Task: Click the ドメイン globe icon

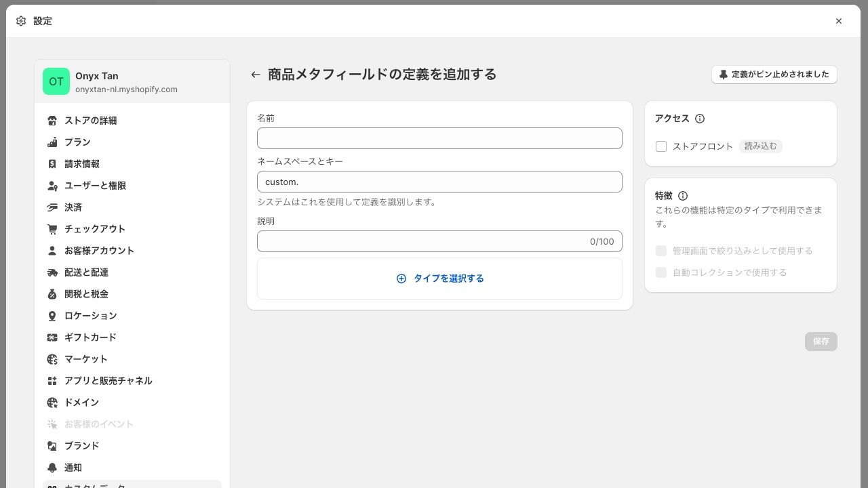Action: (52, 403)
